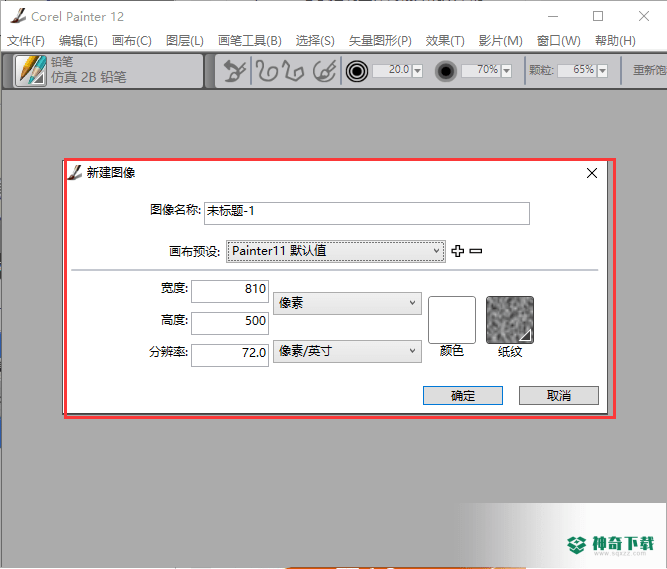Image resolution: width=667 pixels, height=569 pixels.
Task: Delete canvas preset with minus icon
Action: pyautogui.click(x=476, y=251)
